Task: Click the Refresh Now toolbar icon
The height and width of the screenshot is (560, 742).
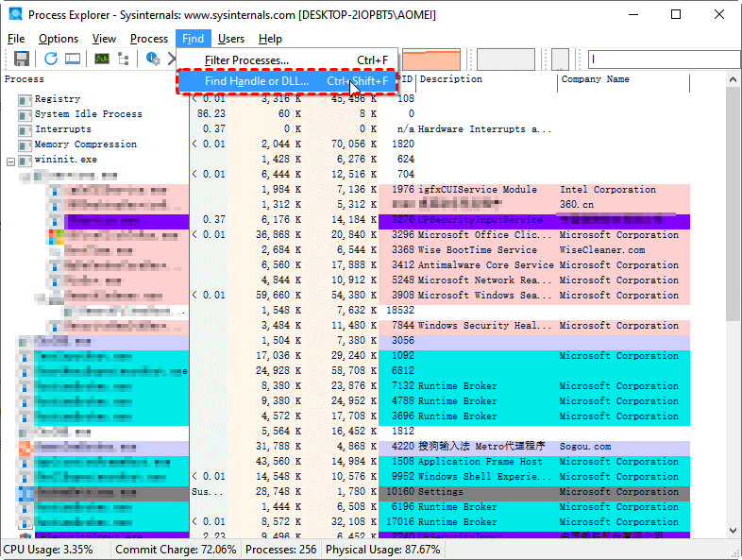Action: point(51,59)
